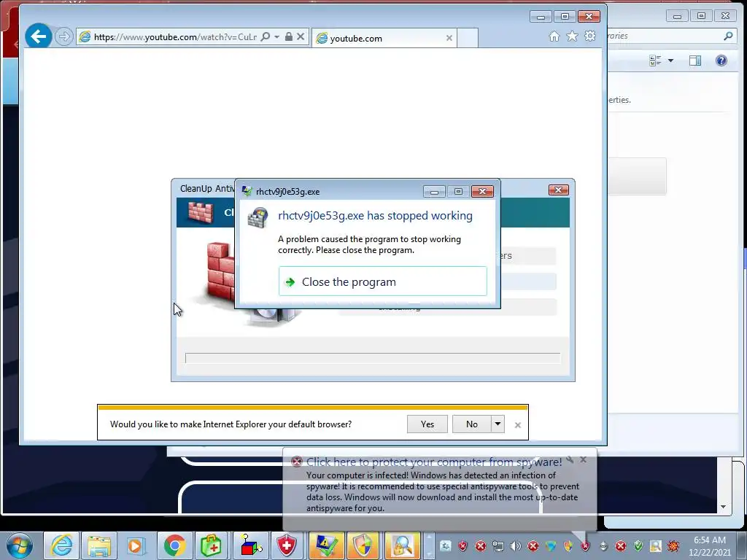Screen dimensions: 747x560
Task: Click the IE forward arrow button
Action: [x=63, y=36]
